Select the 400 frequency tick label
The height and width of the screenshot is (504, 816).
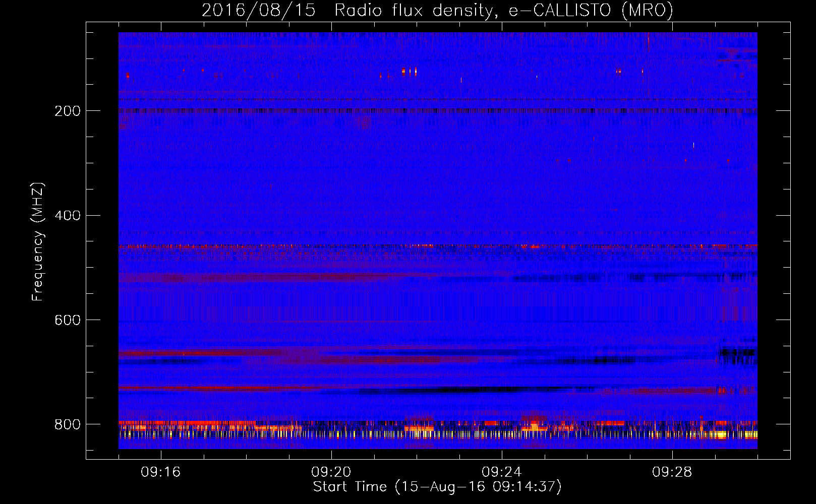point(68,216)
